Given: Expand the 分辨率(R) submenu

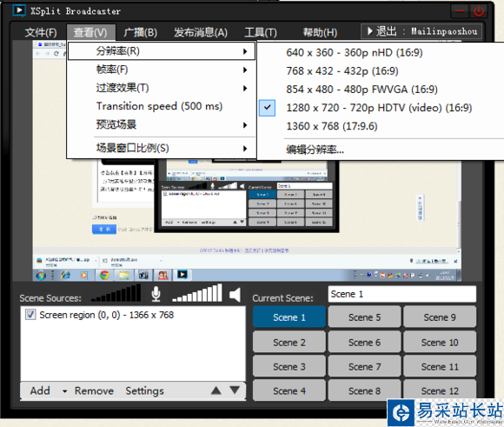Looking at the screenshot, I should [162, 51].
